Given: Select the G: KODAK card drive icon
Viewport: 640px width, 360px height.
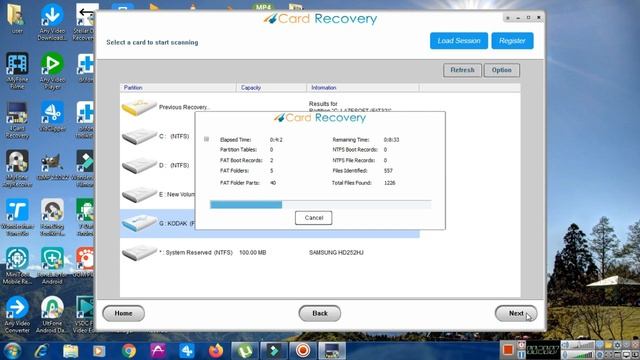Looking at the screenshot, I should pos(139,223).
